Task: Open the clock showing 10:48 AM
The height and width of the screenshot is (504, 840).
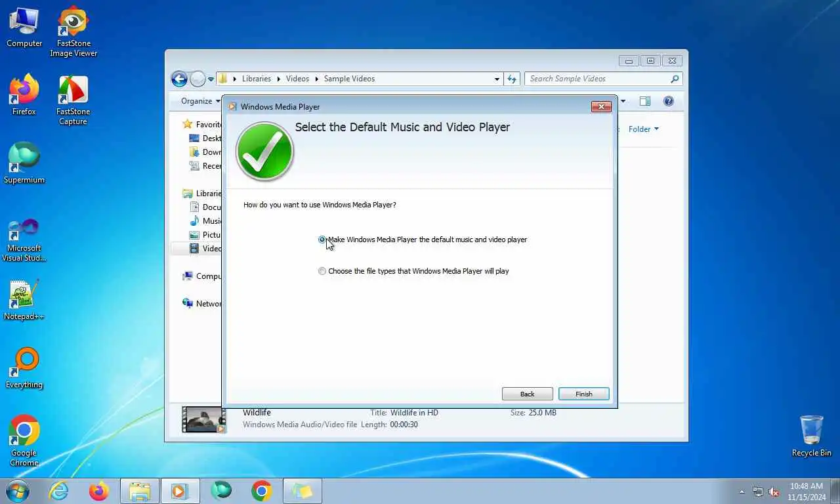Action: point(806,492)
